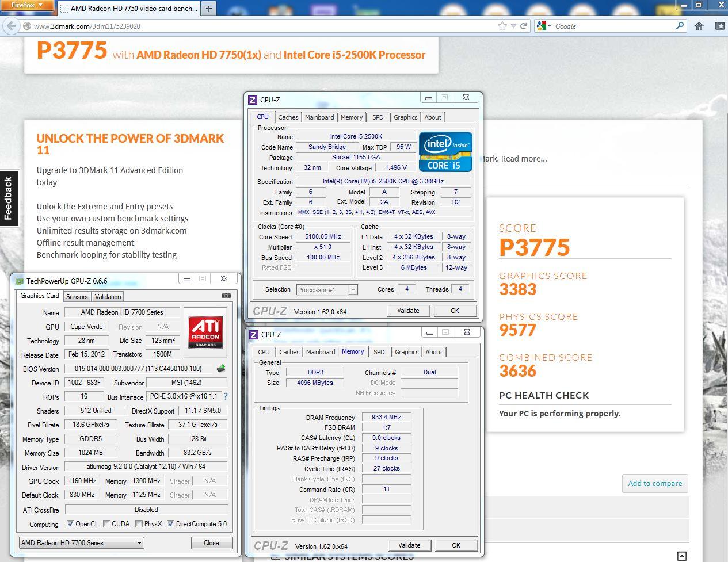The height and width of the screenshot is (562, 728).
Task: Click the scroll-to-top arrow at page bottom
Action: pos(681,556)
